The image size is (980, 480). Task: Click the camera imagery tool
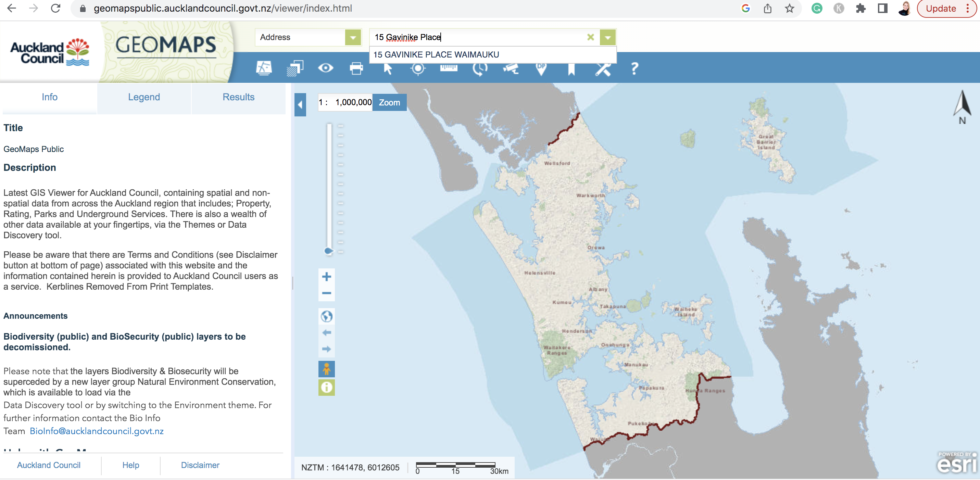pos(511,68)
